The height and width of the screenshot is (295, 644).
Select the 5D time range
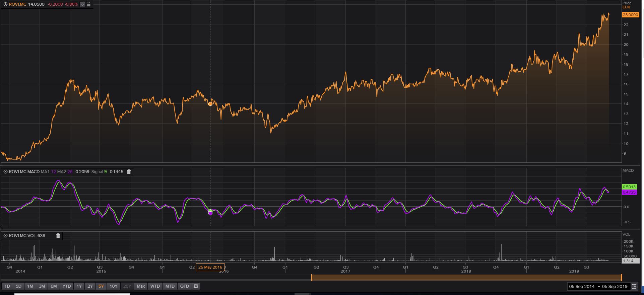pyautogui.click(x=18, y=286)
